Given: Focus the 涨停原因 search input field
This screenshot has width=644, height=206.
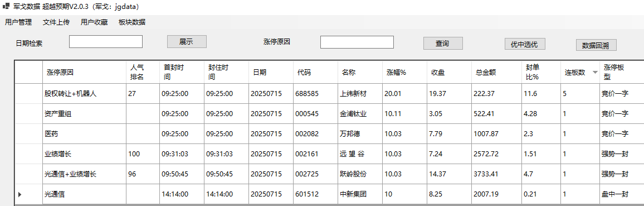Looking at the screenshot, I should pyautogui.click(x=357, y=42).
